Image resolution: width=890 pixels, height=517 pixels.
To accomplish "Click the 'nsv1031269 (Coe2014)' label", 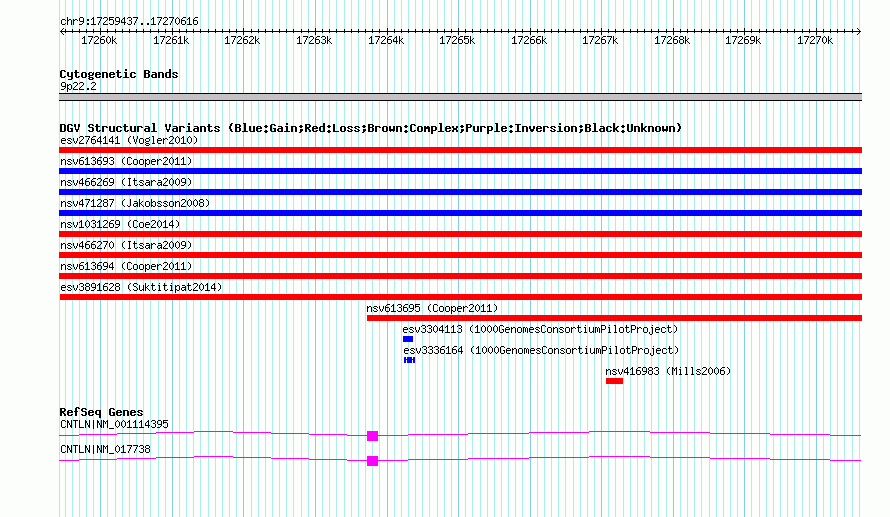I will [120, 224].
